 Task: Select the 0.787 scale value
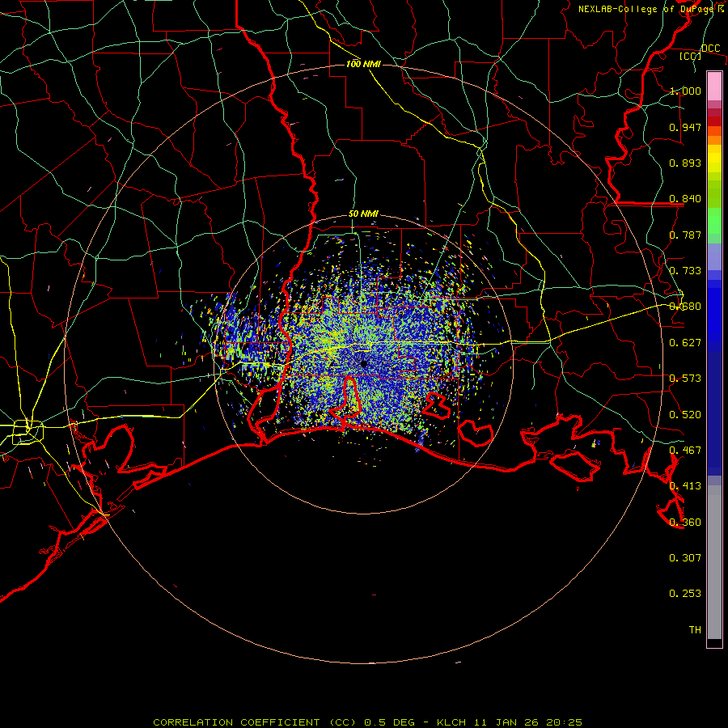point(685,235)
